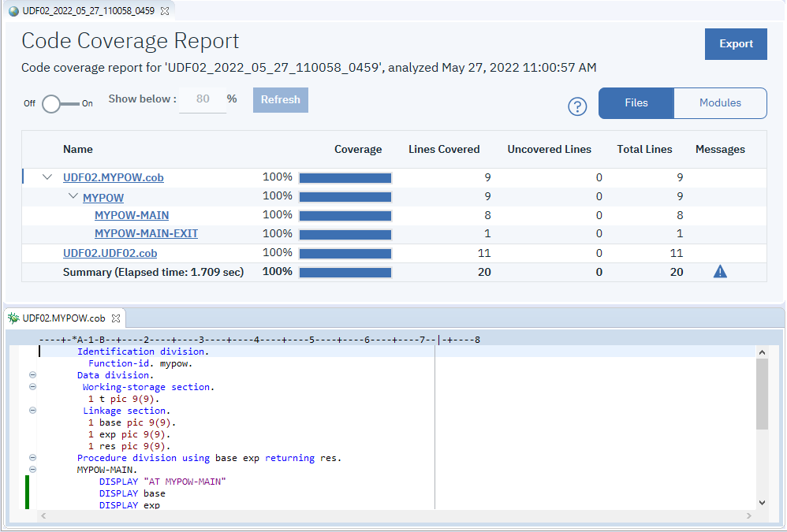Open the help question mark icon
787x532 pixels.
click(577, 106)
